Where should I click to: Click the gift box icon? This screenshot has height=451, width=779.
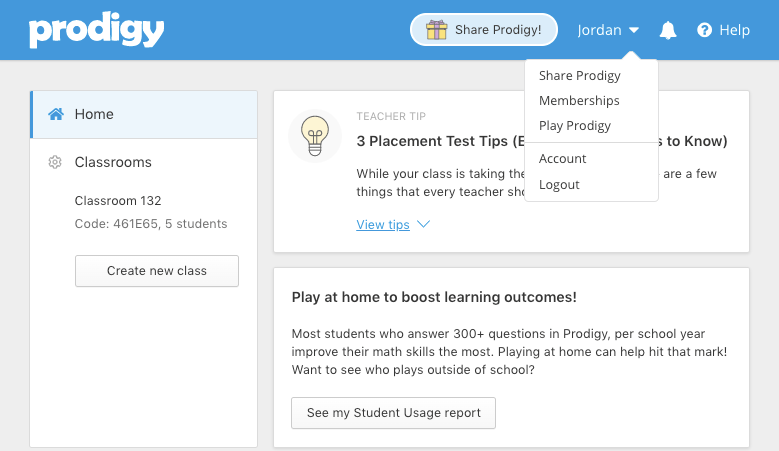click(x=436, y=30)
